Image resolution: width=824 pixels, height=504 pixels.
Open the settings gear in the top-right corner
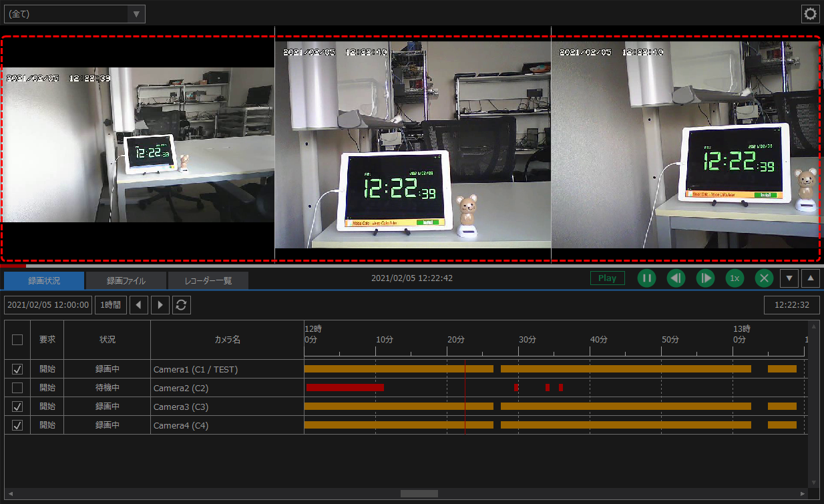(x=810, y=13)
